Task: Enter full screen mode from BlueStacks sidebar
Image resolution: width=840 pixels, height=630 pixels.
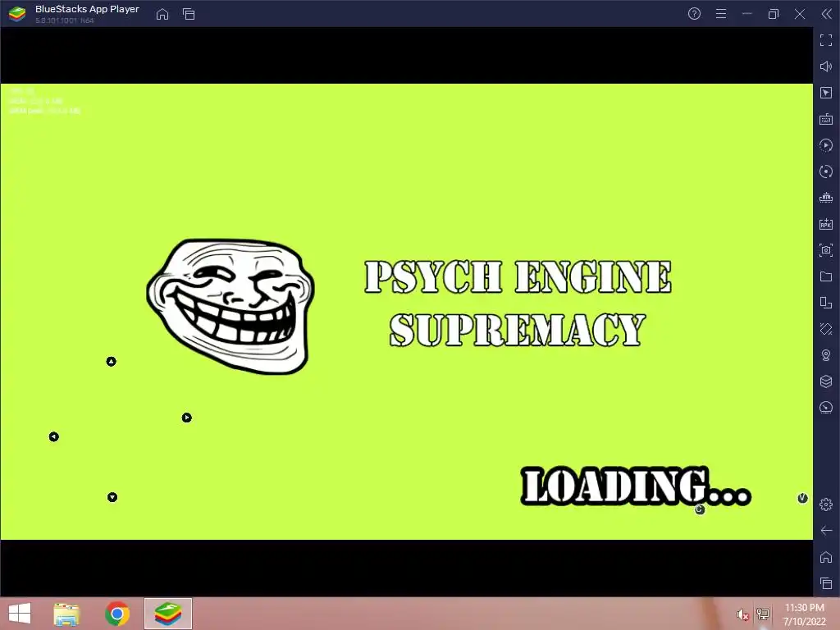Action: tap(825, 40)
